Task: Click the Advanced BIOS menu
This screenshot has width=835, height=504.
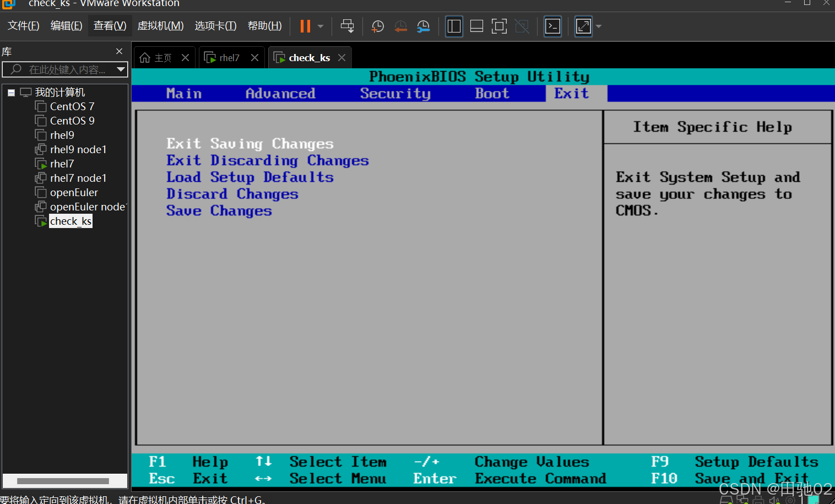Action: pos(280,94)
